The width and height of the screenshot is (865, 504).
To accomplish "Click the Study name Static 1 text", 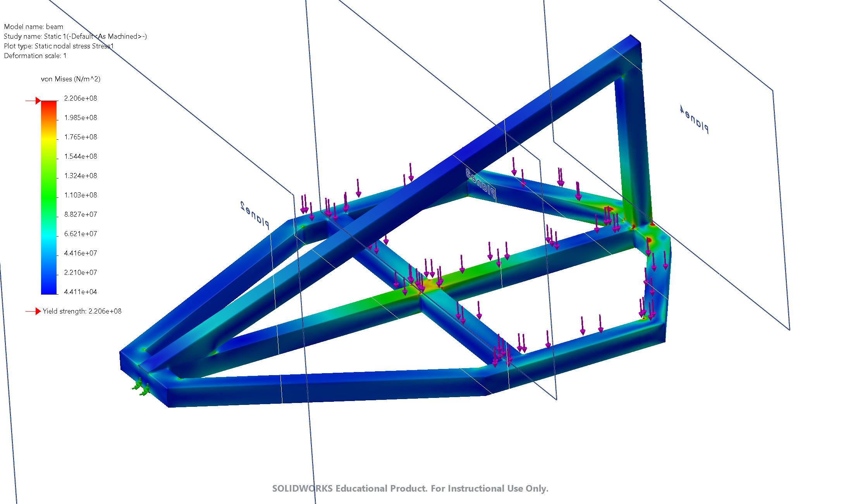I will click(75, 36).
